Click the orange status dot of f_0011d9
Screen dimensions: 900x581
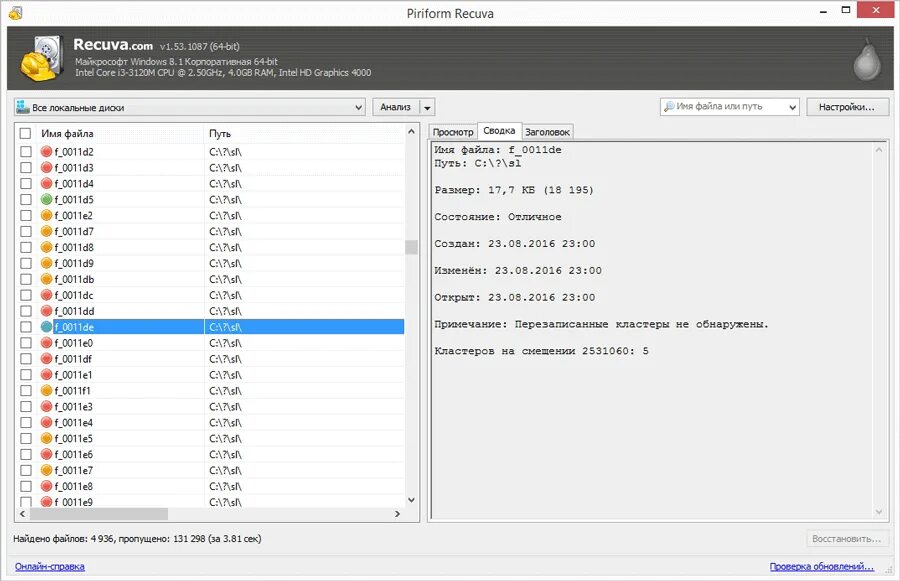pos(46,263)
